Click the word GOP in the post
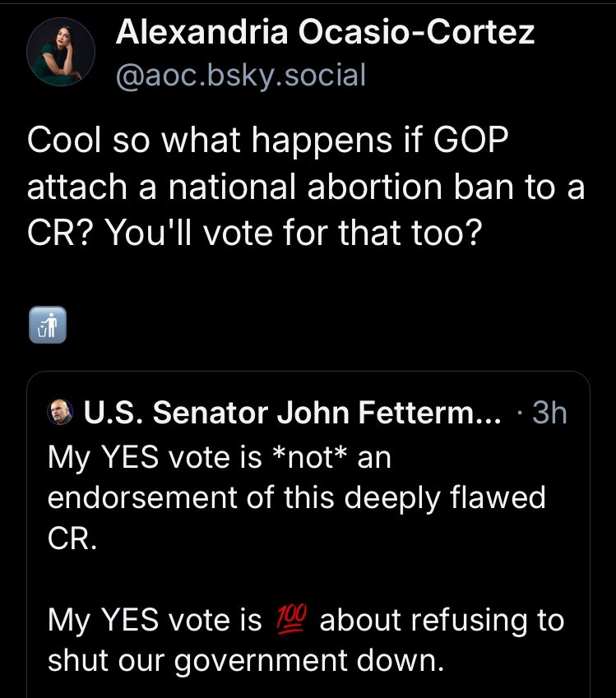 click(x=465, y=141)
